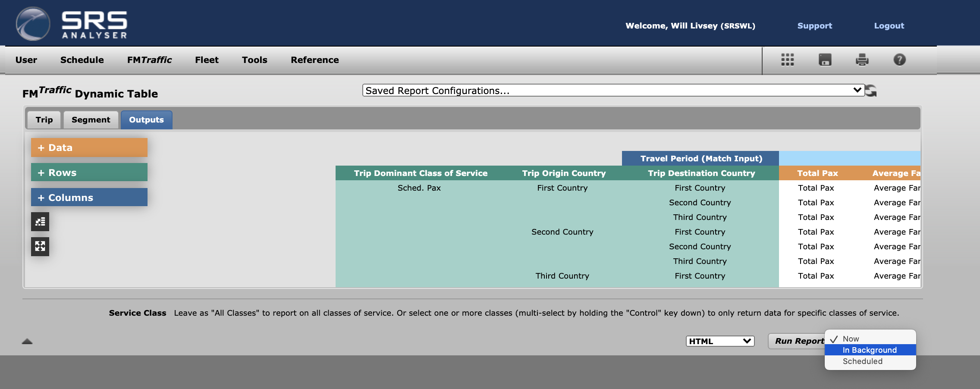Open the help question mark icon
The height and width of the screenshot is (389, 980).
(x=899, y=60)
